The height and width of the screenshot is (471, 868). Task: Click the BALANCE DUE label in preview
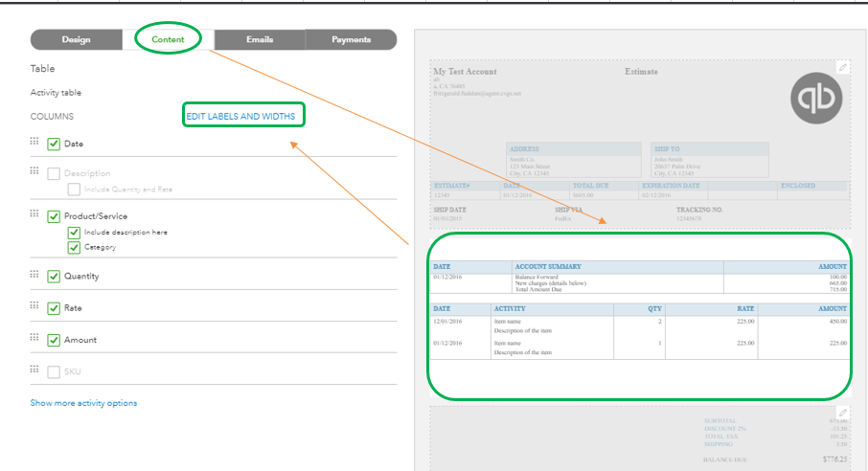coord(725,460)
